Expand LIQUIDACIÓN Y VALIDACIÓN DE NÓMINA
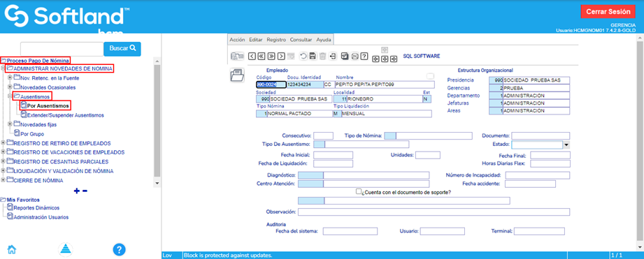The height and width of the screenshot is (259, 644). (x=3, y=171)
